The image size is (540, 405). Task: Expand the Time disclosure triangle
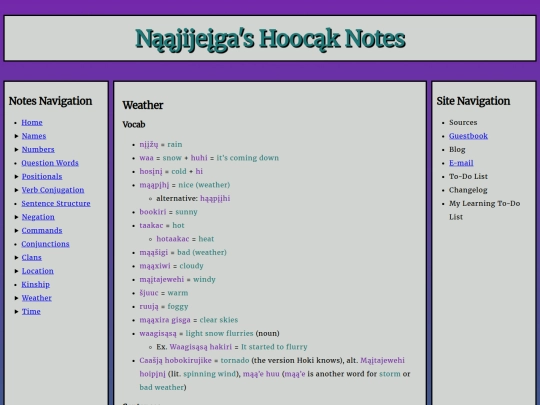coord(16,311)
